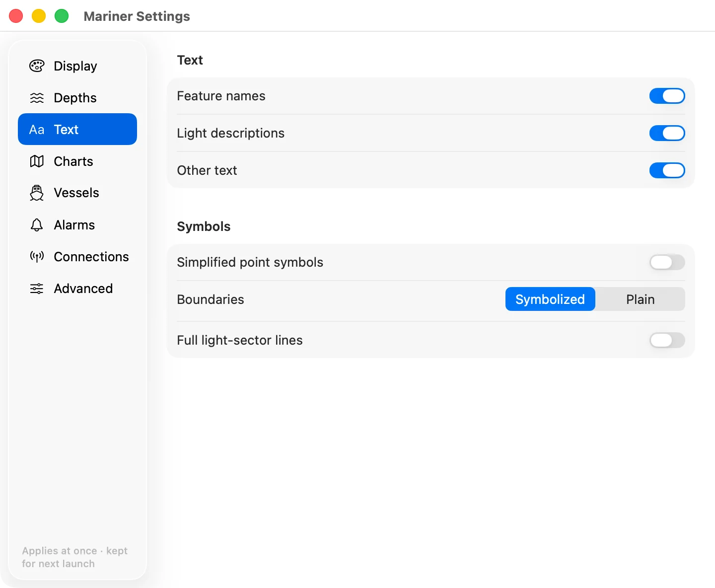Click the Other text label
The image size is (715, 588).
click(207, 170)
